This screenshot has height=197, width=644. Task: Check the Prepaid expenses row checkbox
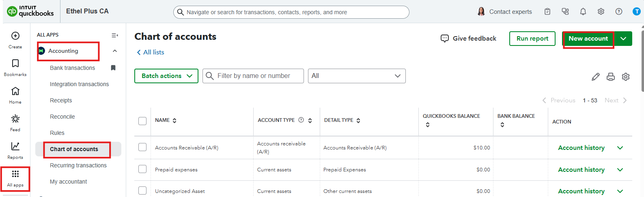(x=142, y=169)
